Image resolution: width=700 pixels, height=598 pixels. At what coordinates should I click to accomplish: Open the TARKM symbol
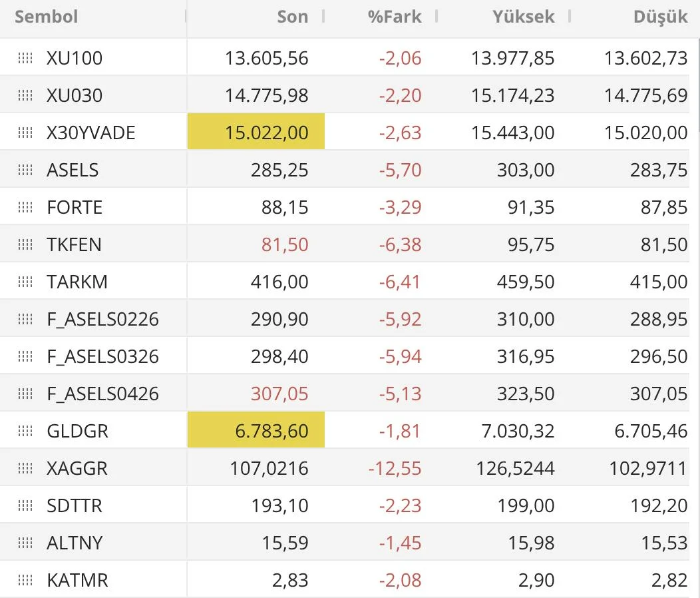[77, 282]
